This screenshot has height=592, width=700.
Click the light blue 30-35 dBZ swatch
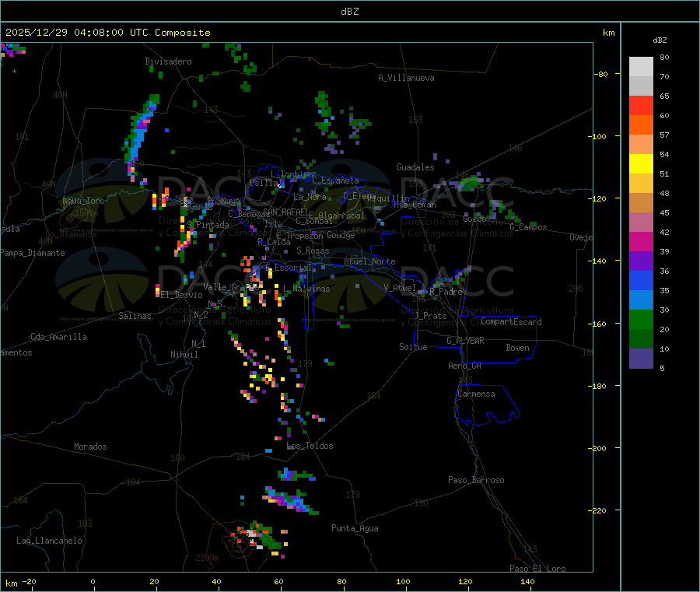point(641,300)
